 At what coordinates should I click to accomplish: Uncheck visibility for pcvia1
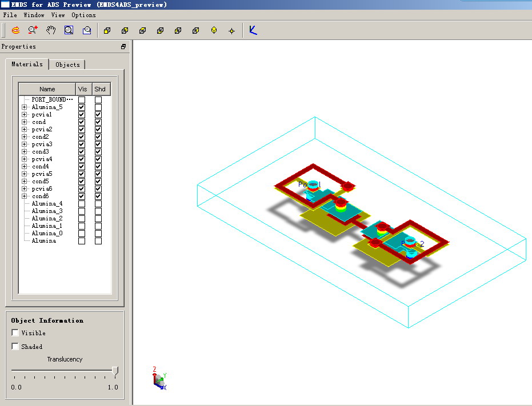click(82, 115)
